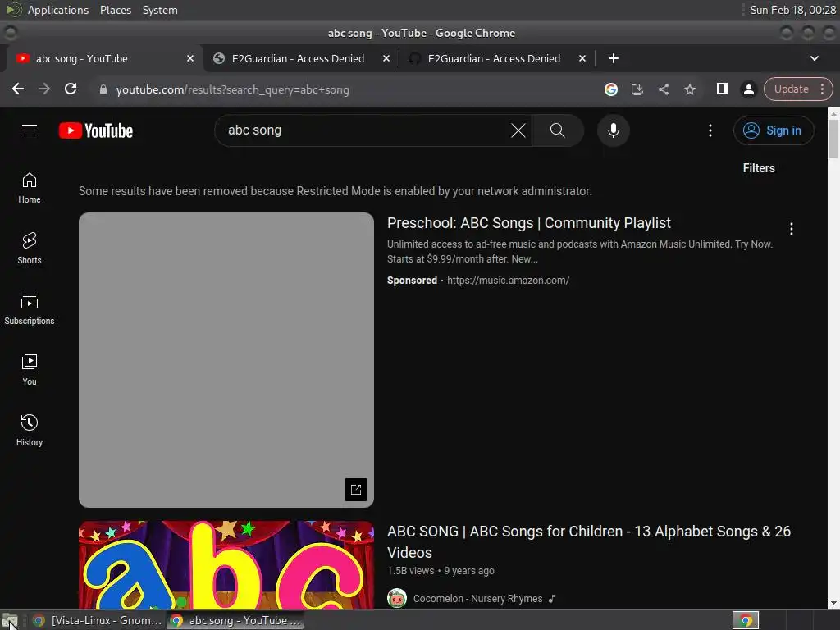Open History from the sidebar
This screenshot has height=630, width=840.
30,431
